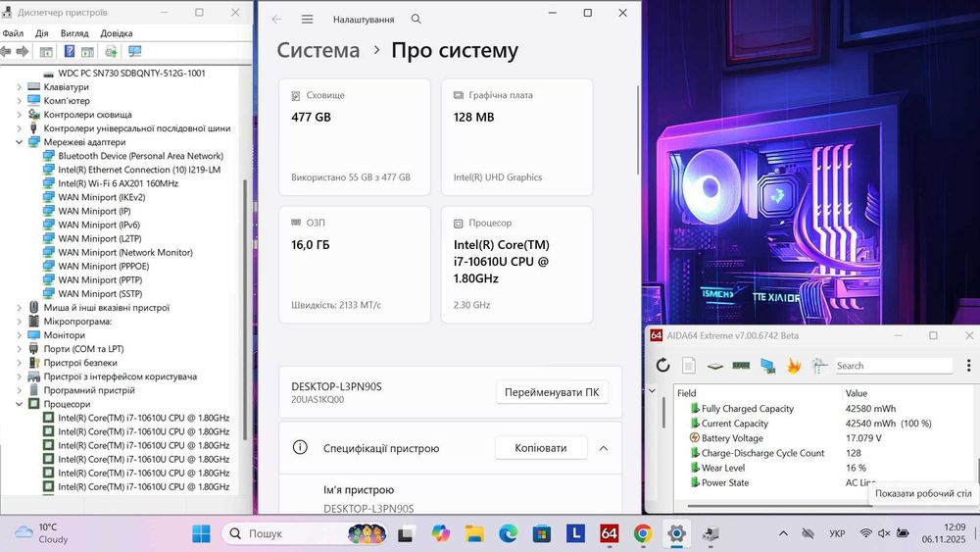Click the УКР language indicator in tray
The width and height of the screenshot is (980, 552).
coord(837,533)
